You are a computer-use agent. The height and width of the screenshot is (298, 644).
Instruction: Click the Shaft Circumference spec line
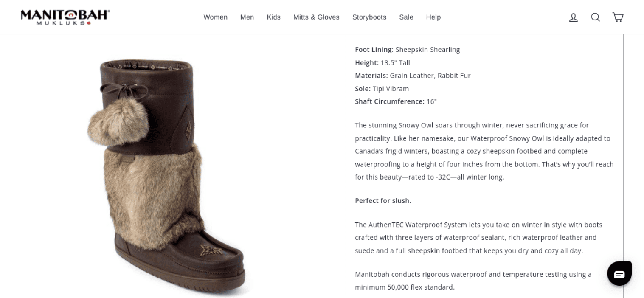(396, 101)
